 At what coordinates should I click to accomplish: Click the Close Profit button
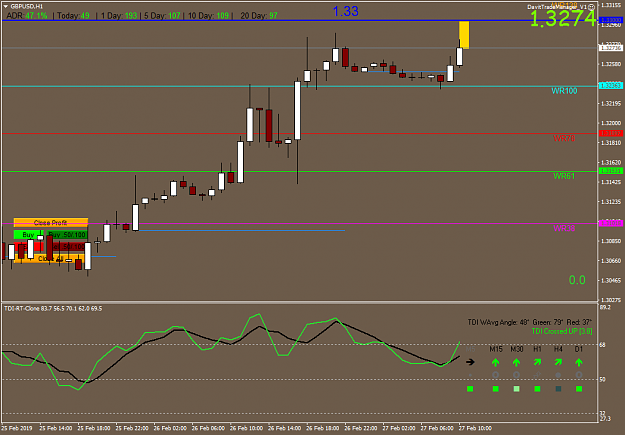[x=51, y=222]
